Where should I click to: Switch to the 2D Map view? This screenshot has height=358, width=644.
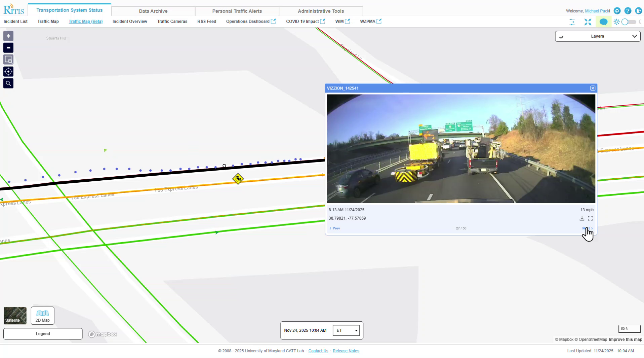click(43, 316)
